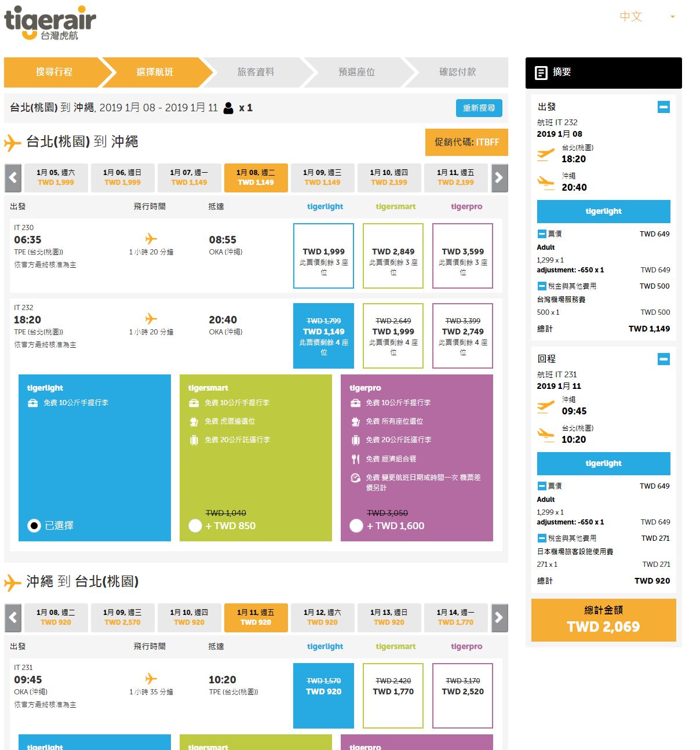Viewport: 700px width, 750px height.
Task: Click plane icon beside 沖繩 到 台北(桃園) heading
Action: pyautogui.click(x=13, y=582)
